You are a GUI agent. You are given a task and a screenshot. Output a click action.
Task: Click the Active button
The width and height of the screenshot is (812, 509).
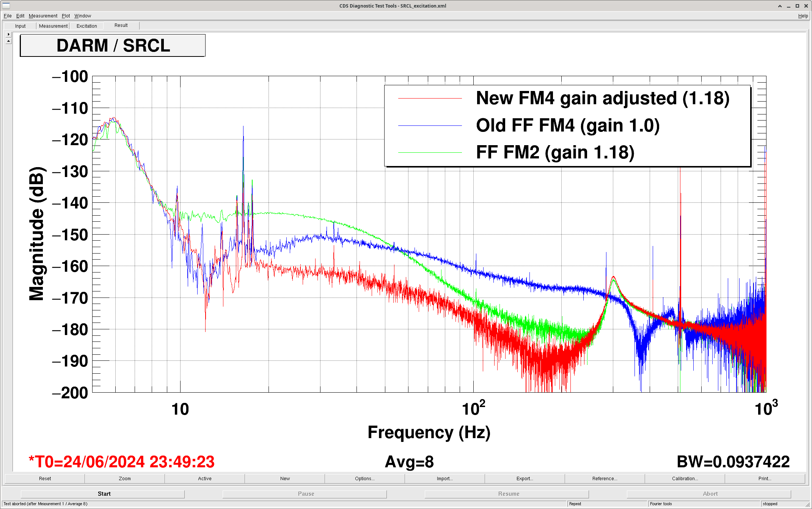pyautogui.click(x=205, y=478)
